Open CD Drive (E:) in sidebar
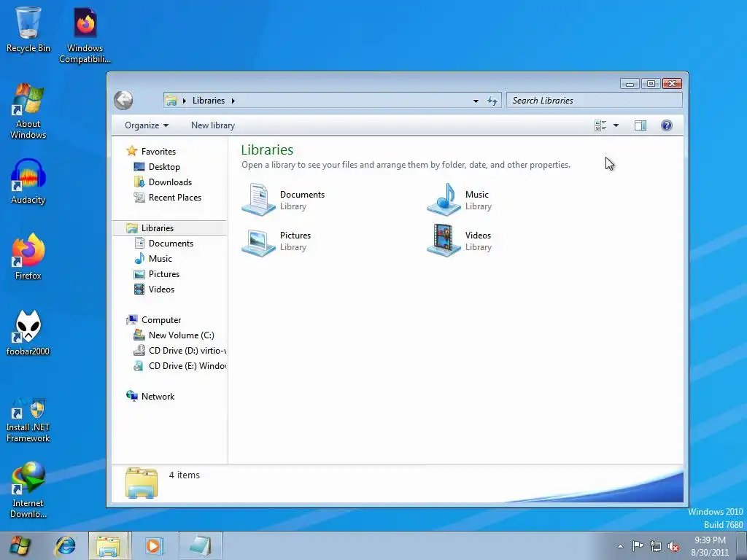 pos(187,366)
